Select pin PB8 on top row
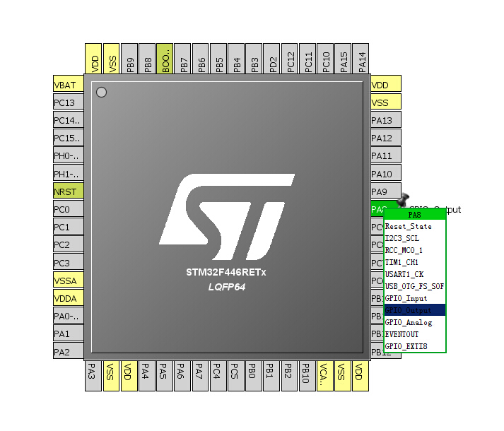Screen dimensions: 504x431 (147, 59)
